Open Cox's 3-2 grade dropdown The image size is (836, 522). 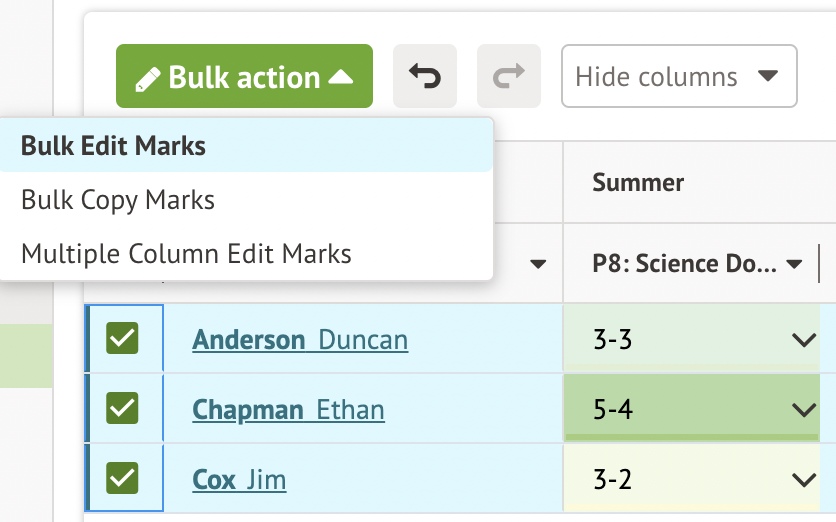pyautogui.click(x=804, y=480)
